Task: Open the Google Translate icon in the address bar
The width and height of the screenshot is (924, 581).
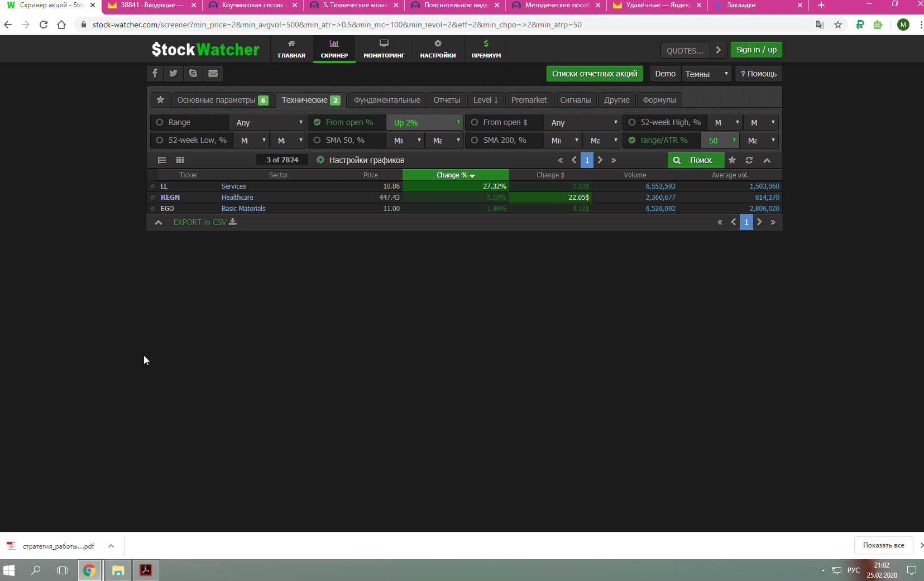Action: click(x=820, y=25)
